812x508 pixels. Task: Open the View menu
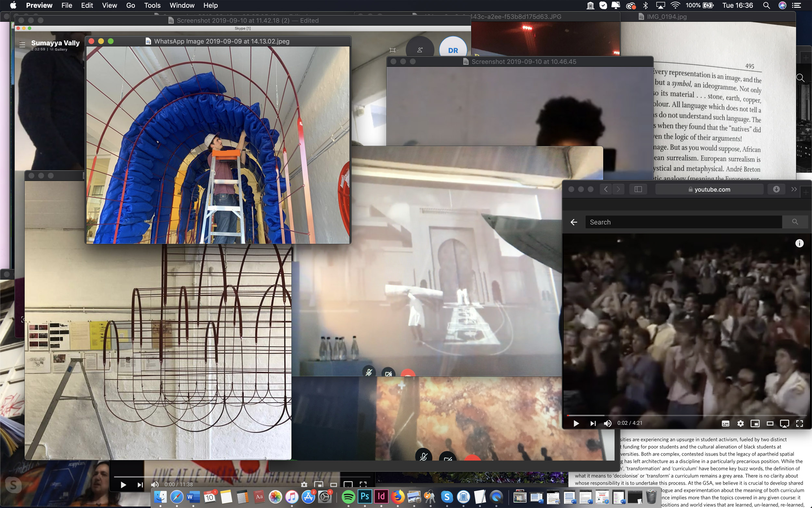click(x=109, y=6)
